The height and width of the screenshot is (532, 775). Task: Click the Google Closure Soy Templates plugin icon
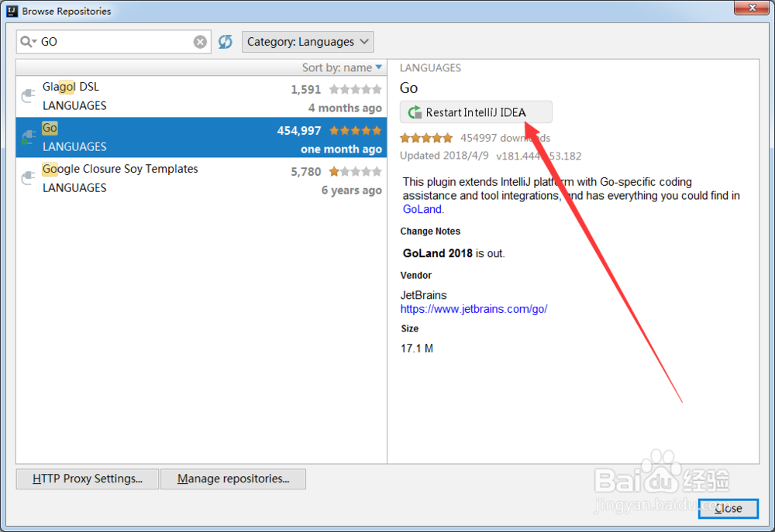click(29, 178)
